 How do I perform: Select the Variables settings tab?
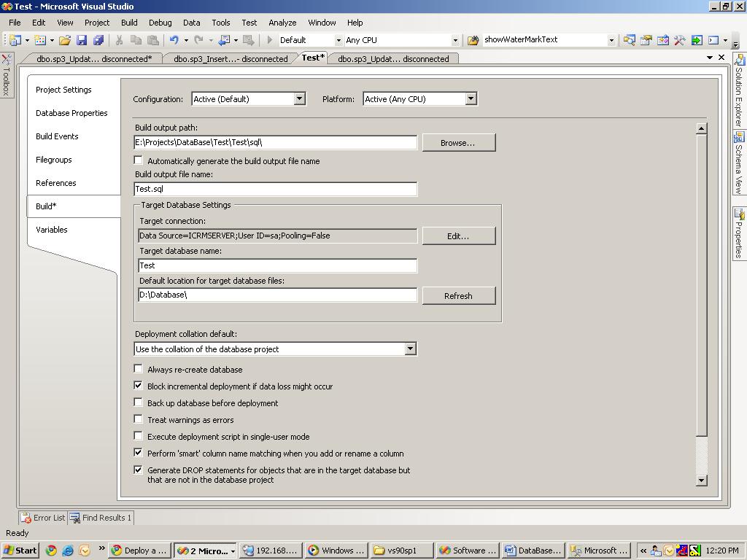[52, 230]
